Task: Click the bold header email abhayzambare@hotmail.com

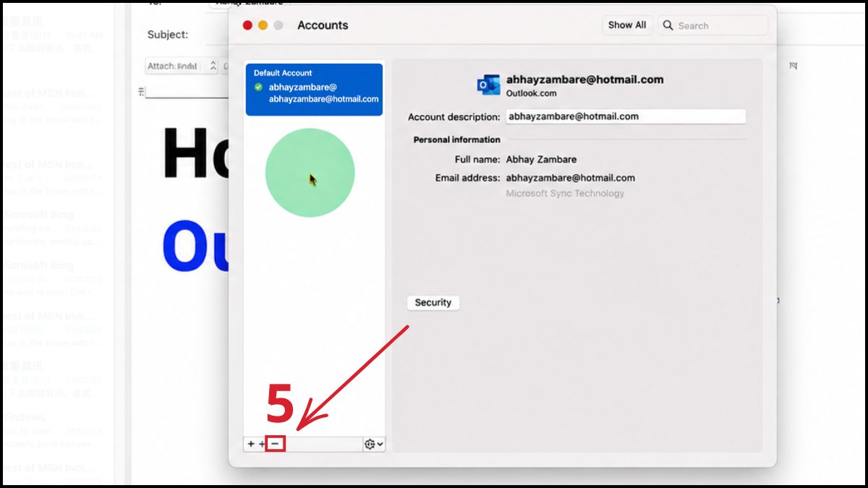Action: 584,80
